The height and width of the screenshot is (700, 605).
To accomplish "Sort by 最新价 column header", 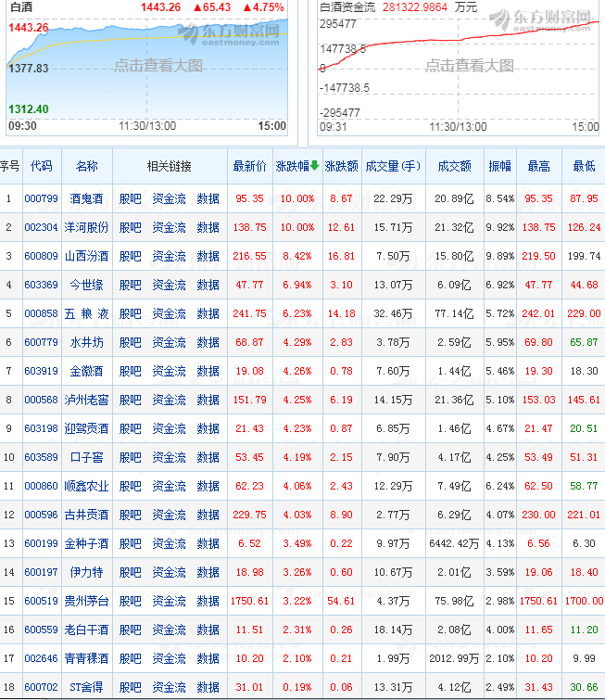I will coord(250,167).
